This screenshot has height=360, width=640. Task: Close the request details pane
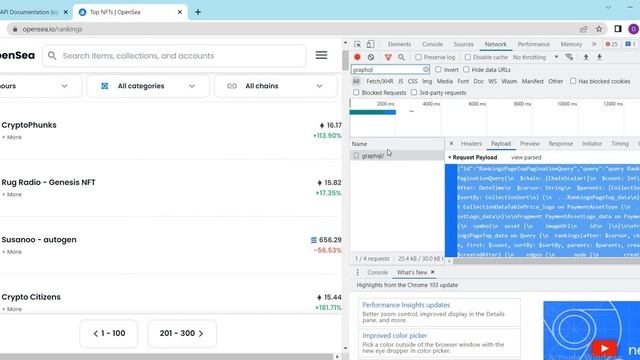(451, 144)
